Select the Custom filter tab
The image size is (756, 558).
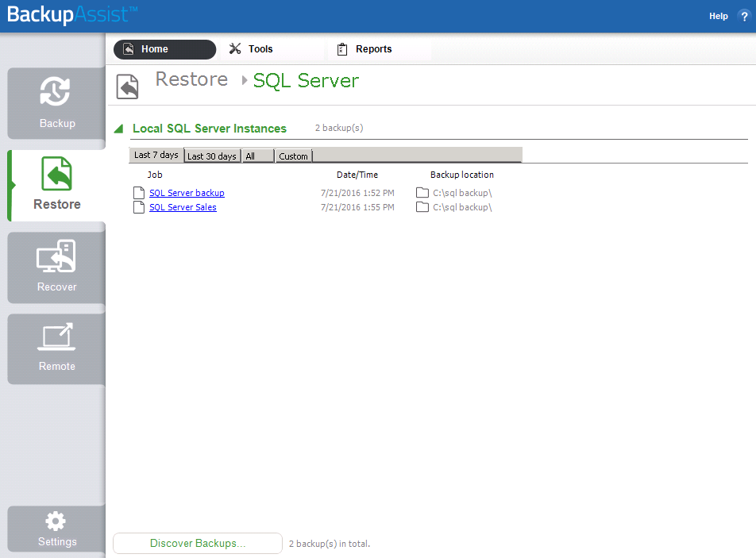[x=293, y=156]
